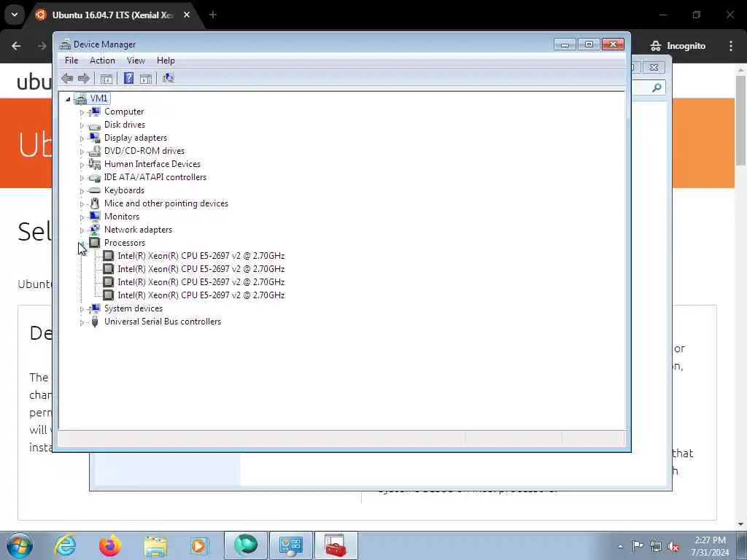Open the Action menu
Screen dimensions: 747x560
tap(102, 61)
